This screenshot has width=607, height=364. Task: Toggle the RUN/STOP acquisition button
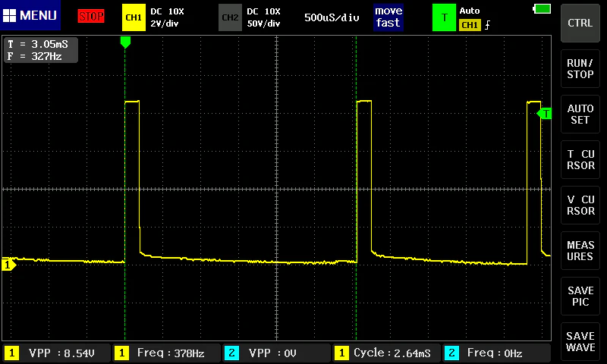click(x=580, y=68)
